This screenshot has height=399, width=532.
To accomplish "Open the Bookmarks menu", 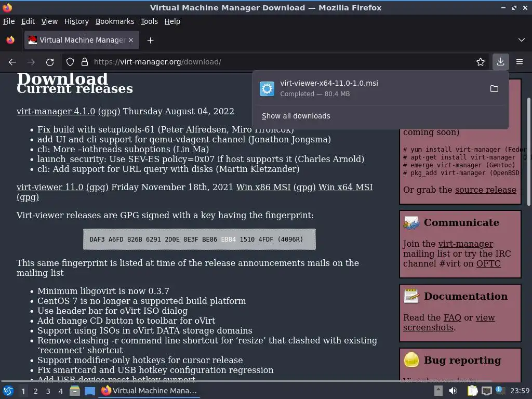I will (x=115, y=21).
